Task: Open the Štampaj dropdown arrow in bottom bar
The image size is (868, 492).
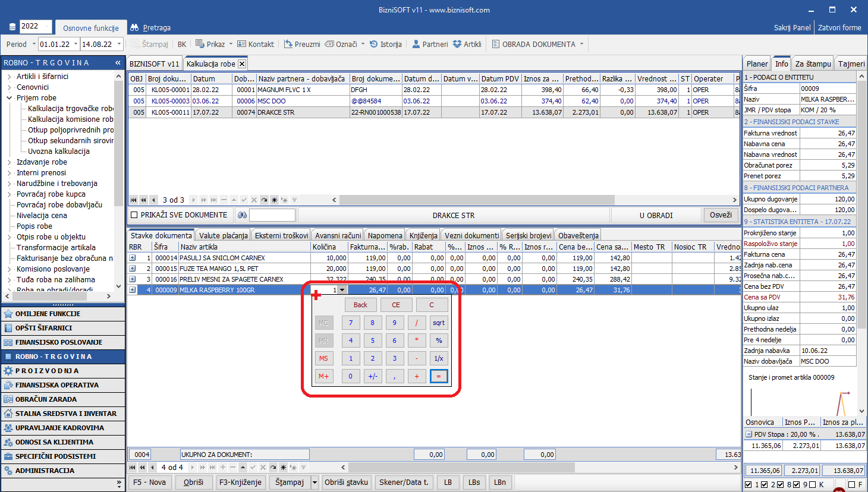Action: click(315, 482)
